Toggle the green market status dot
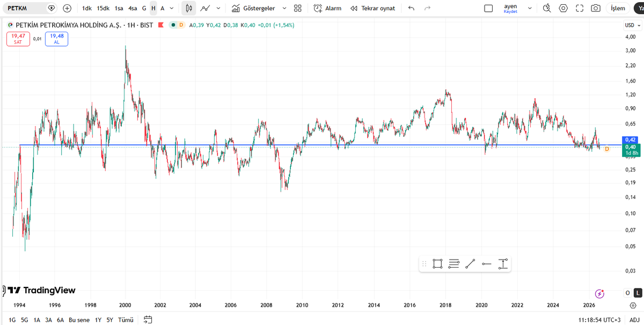 [173, 25]
